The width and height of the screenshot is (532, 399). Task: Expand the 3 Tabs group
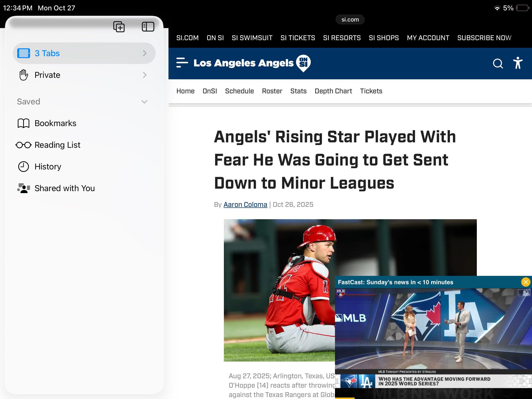tap(84, 53)
